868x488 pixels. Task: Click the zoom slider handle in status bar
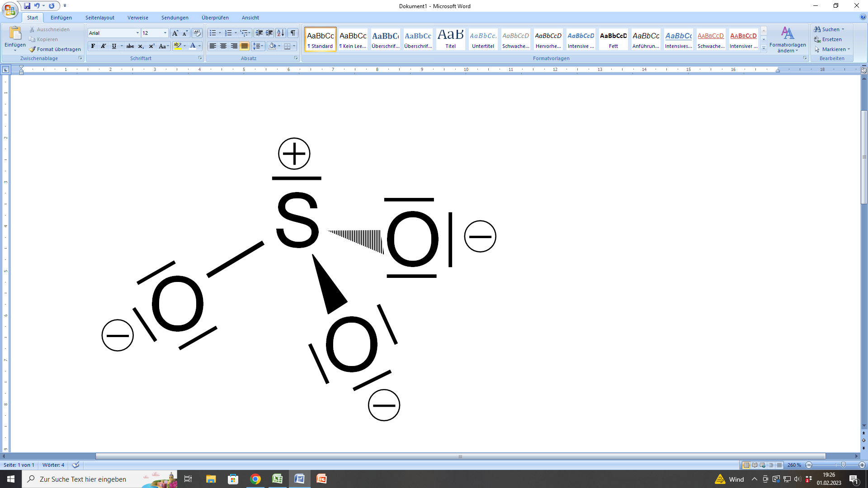[x=843, y=465]
